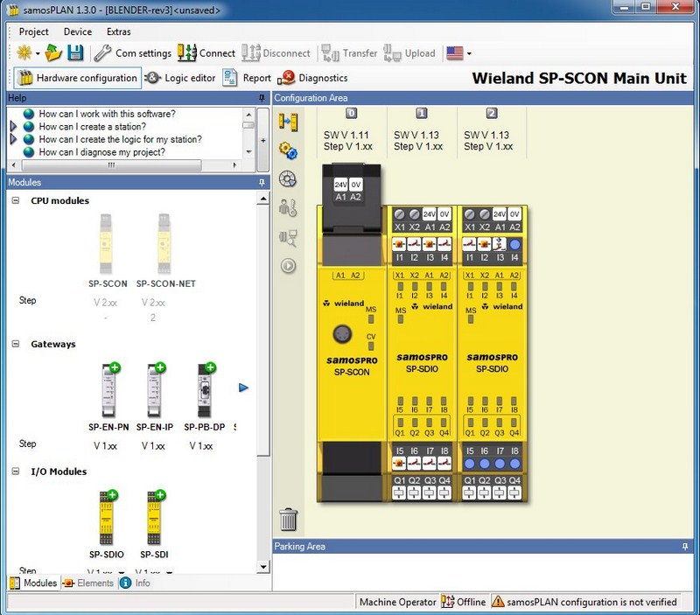Click the Connect button
This screenshot has width=700, height=615.
[x=206, y=53]
